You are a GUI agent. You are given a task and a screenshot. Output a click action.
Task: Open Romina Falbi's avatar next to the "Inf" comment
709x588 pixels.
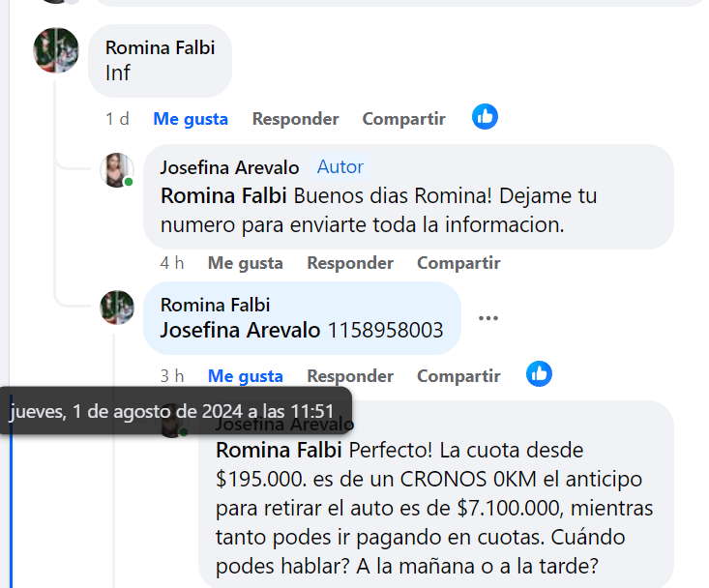(56, 50)
